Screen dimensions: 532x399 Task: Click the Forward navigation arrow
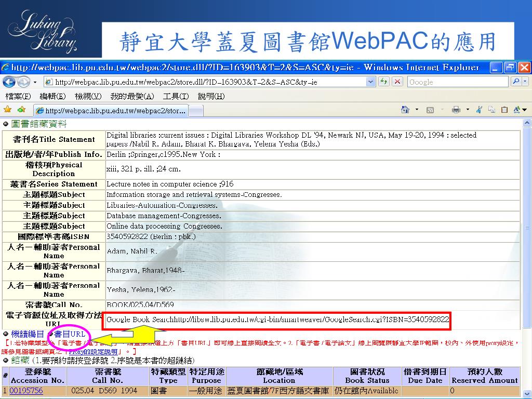pyautogui.click(x=24, y=82)
